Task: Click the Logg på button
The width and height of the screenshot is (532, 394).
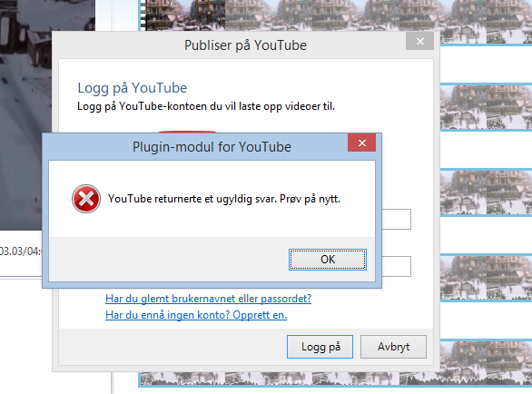Action: pyautogui.click(x=320, y=347)
